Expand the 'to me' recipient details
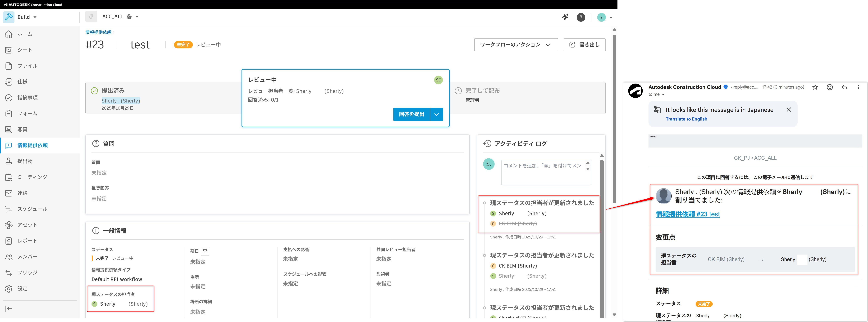The height and width of the screenshot is (322, 868). pos(663,95)
